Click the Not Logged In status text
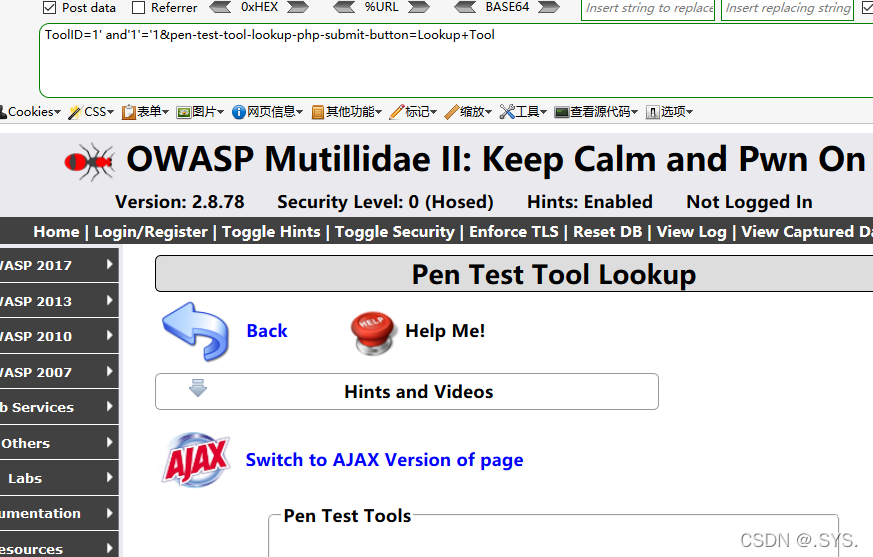The width and height of the screenshot is (873, 557). (749, 202)
